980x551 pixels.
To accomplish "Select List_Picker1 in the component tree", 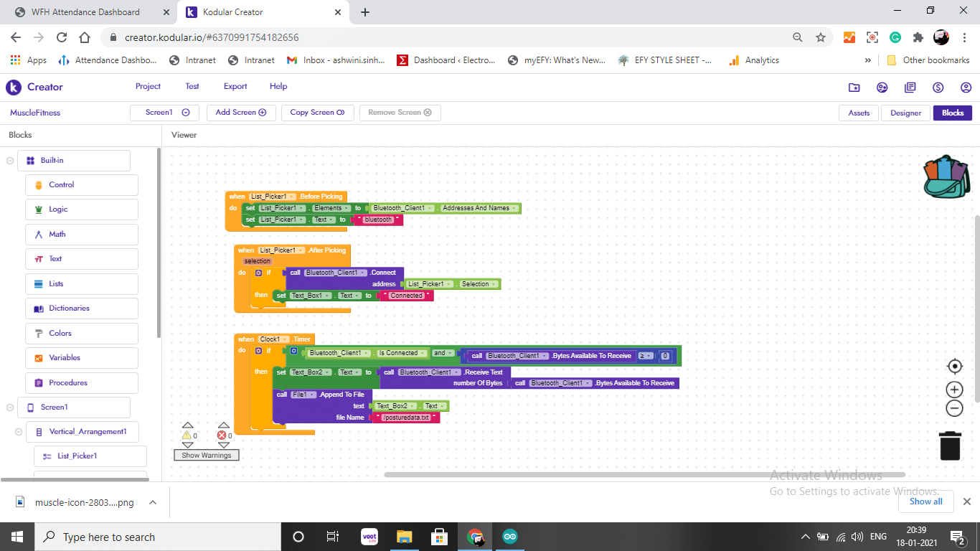I will 90,456.
